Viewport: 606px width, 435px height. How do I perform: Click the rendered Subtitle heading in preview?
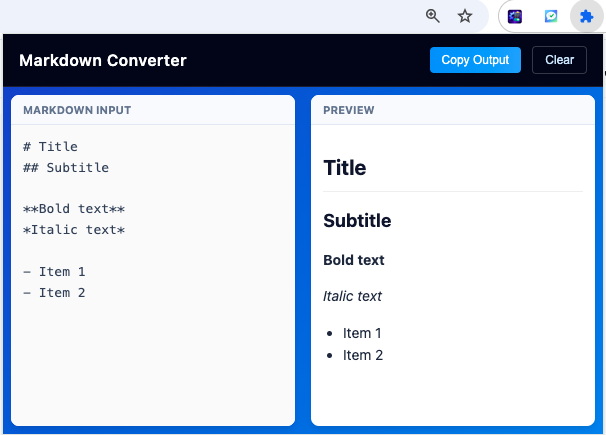coord(357,221)
